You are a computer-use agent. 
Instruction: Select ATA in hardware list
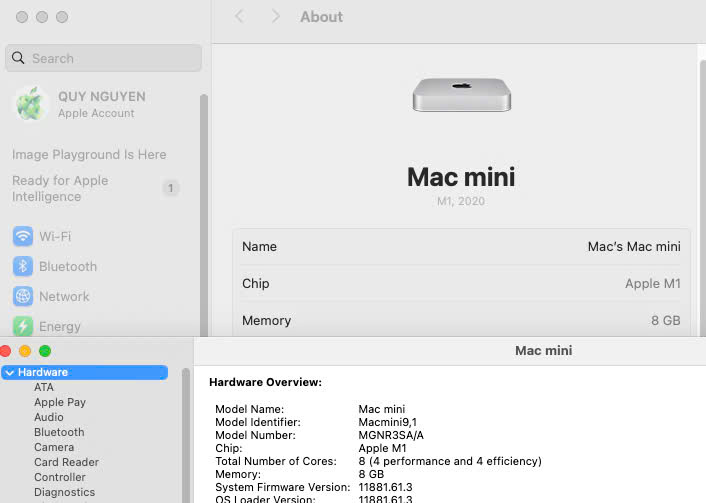click(44, 387)
